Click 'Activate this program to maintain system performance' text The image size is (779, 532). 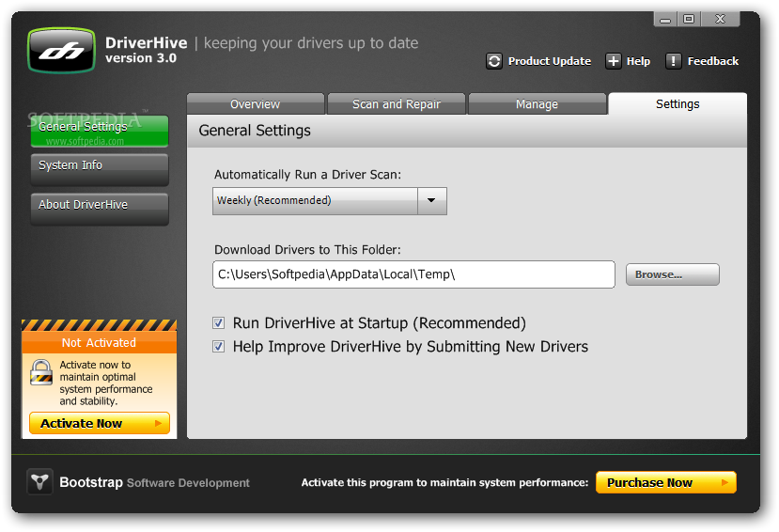tap(444, 482)
